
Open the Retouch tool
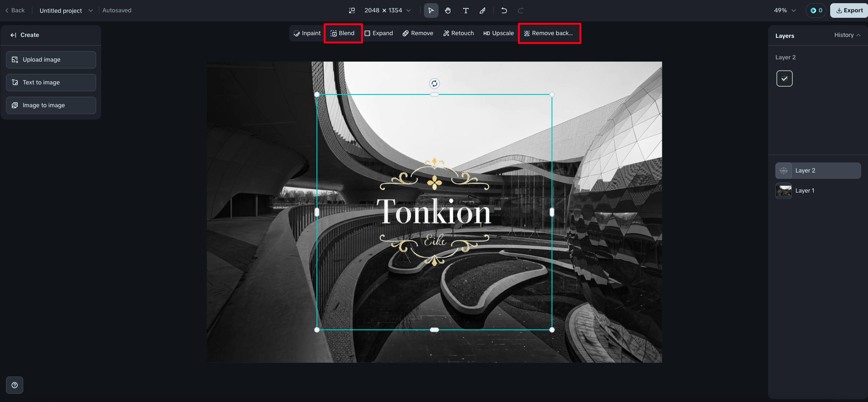click(459, 33)
